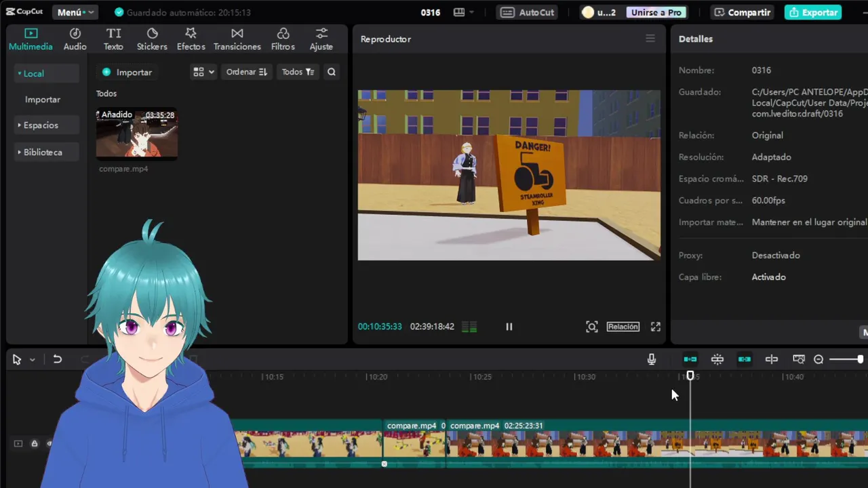Click the fit-to-screen scan icon in player
868x488 pixels.
pos(591,327)
